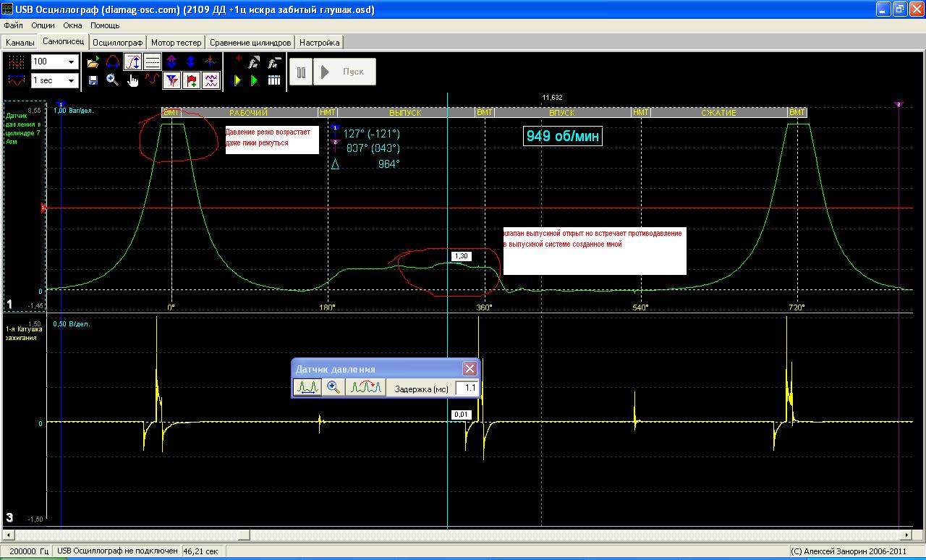Viewport: 926px width, 560px height.
Task: Toggle the purple waveforms button
Action: click(211, 80)
